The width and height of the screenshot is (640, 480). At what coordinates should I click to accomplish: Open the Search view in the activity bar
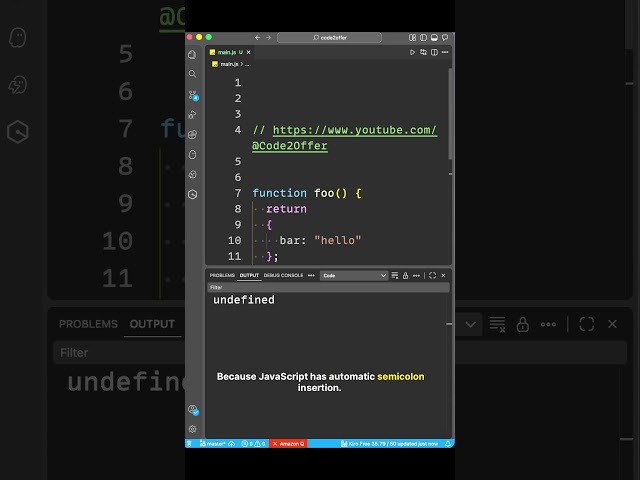(x=192, y=74)
